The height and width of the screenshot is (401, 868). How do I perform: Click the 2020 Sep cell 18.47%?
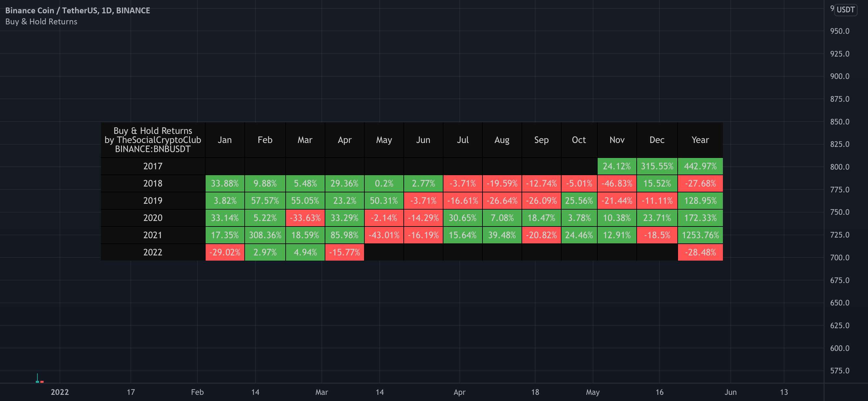pos(541,218)
